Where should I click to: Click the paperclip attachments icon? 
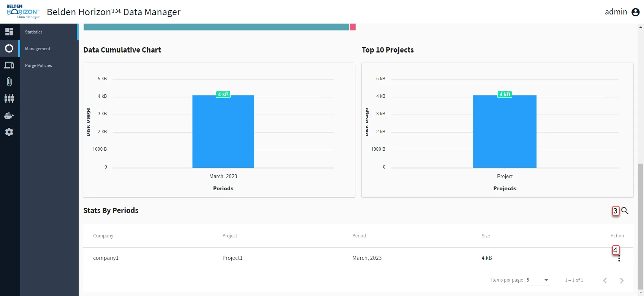coord(9,82)
